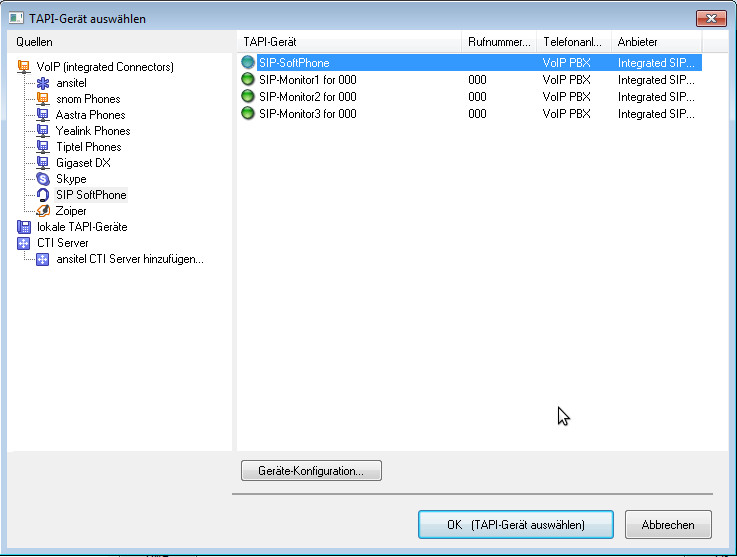Click Integrated SIP... in SIP-Monitor2 row
The image size is (737, 557).
coord(656,97)
